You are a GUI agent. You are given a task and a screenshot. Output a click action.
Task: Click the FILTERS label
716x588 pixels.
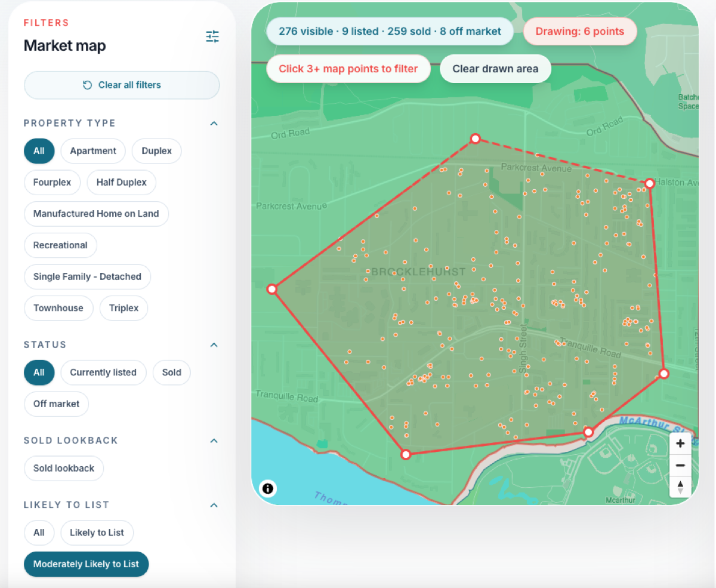(x=47, y=23)
